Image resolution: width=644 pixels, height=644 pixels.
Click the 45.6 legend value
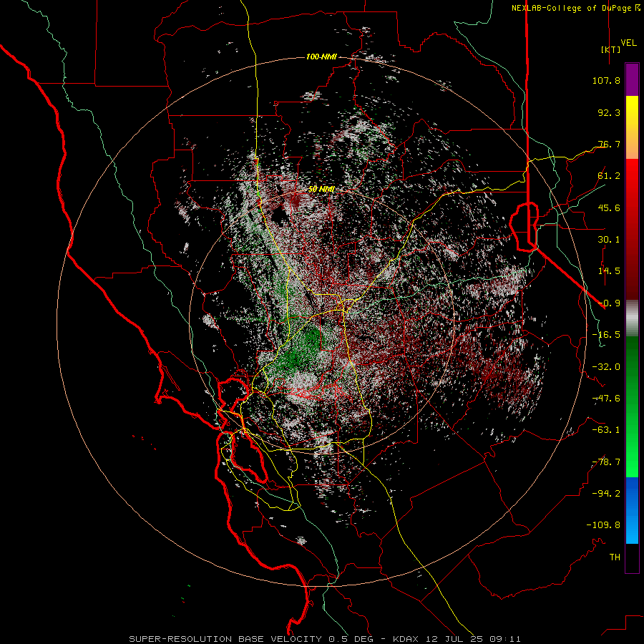(609, 208)
